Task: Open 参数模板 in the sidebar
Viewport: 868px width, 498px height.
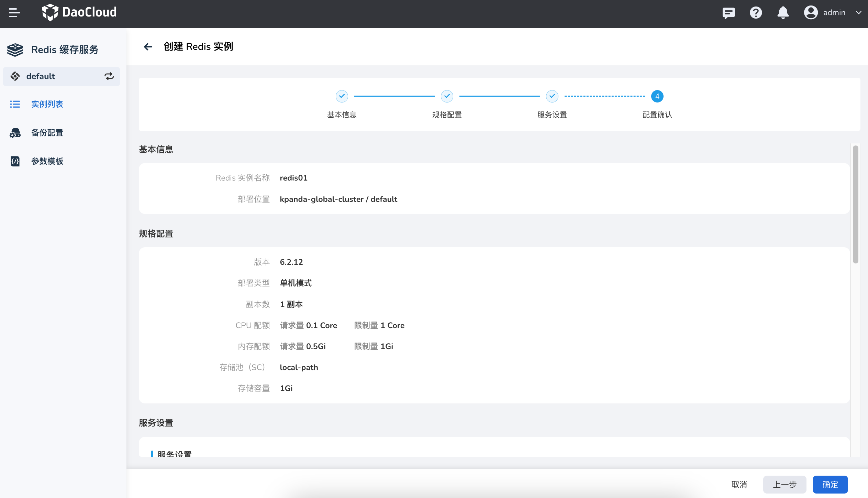Action: pyautogui.click(x=47, y=161)
